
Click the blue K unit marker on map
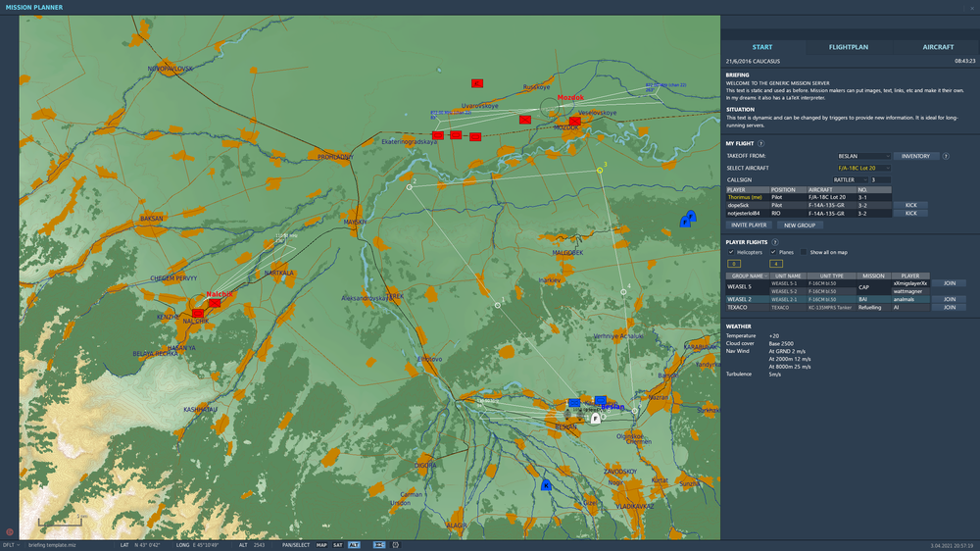click(x=546, y=484)
